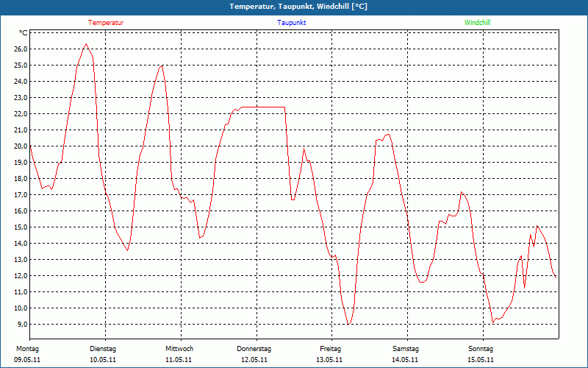588x368 pixels.
Task: Select the Montag day label
Action: [x=27, y=349]
